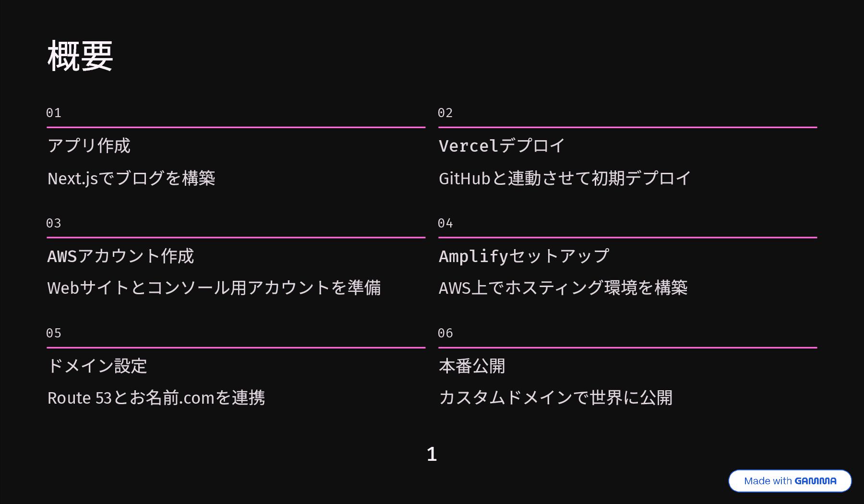Click the AWSアカウント作成 heading

point(120,256)
